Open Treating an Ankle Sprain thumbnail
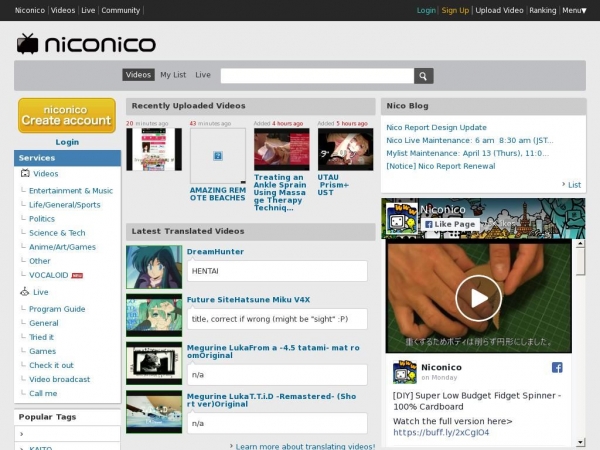Viewport: 600px width, 450px height. pyautogui.click(x=282, y=149)
